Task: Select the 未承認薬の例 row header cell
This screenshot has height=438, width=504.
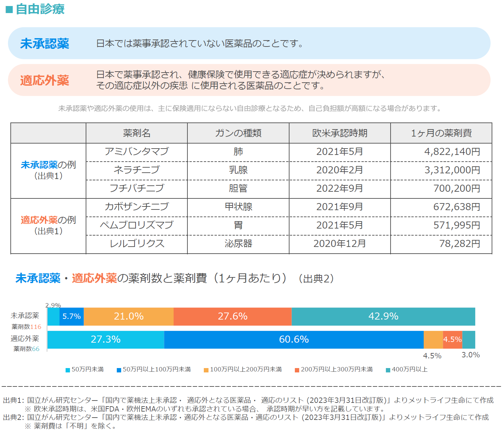Action: coord(49,171)
